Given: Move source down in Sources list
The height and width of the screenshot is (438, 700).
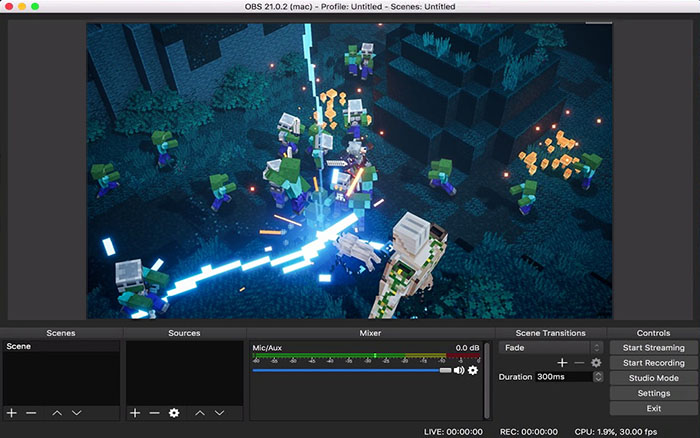Looking at the screenshot, I should pos(220,413).
